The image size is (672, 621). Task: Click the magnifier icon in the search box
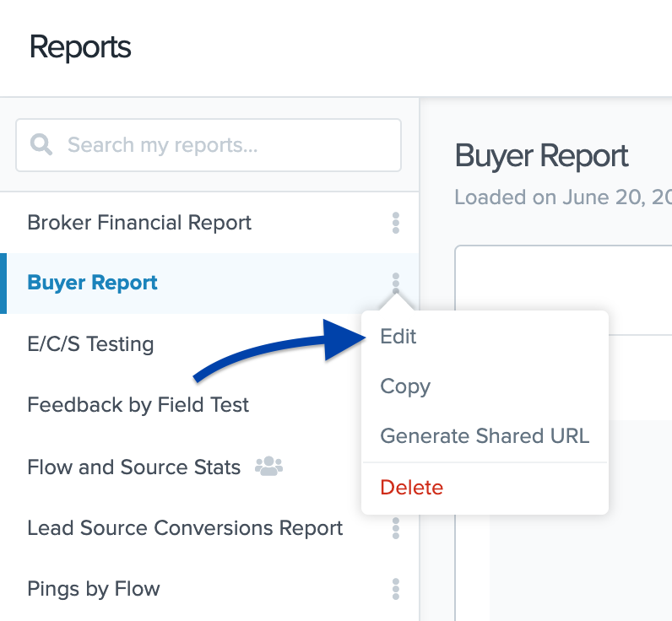tap(41, 144)
